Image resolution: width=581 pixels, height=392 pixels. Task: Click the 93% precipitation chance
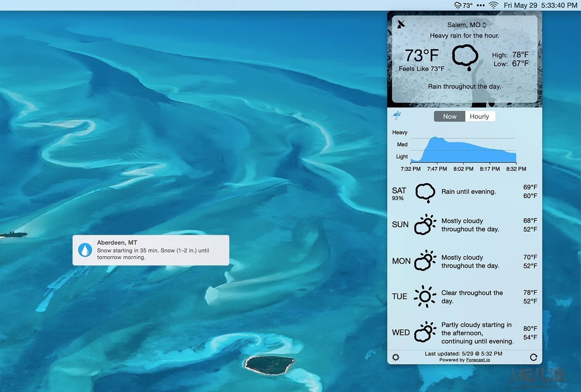coord(398,198)
